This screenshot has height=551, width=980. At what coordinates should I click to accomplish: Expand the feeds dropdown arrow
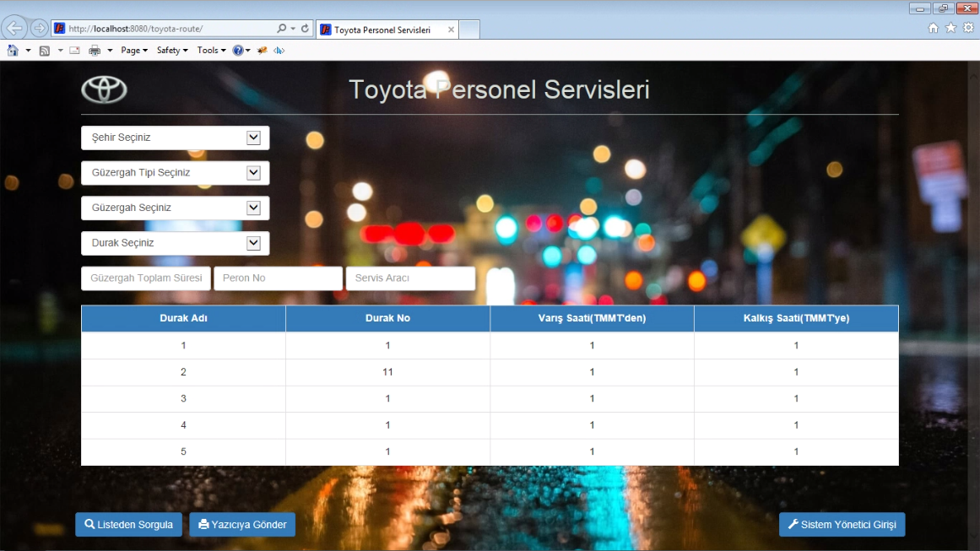point(60,51)
